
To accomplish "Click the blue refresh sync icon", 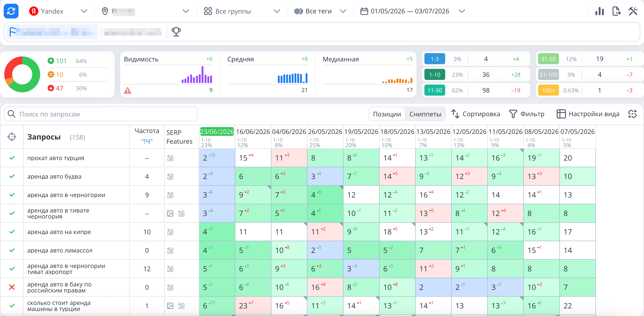I will (x=11, y=11).
